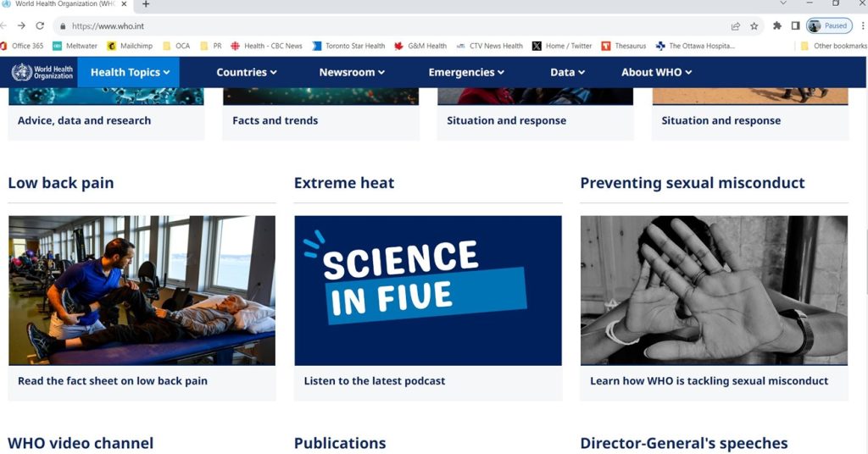Click 'Read the fact sheet on low back pain'
The width and height of the screenshot is (868, 454).
(x=113, y=381)
